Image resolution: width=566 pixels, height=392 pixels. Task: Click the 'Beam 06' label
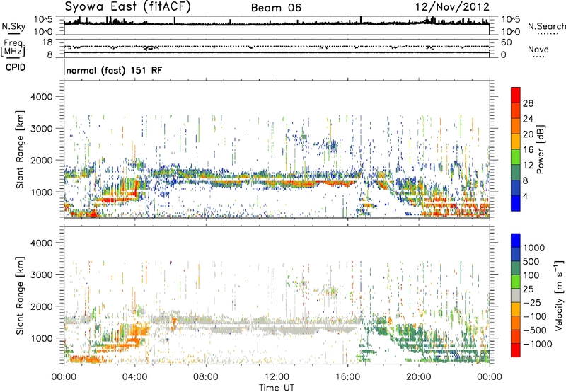click(x=276, y=8)
